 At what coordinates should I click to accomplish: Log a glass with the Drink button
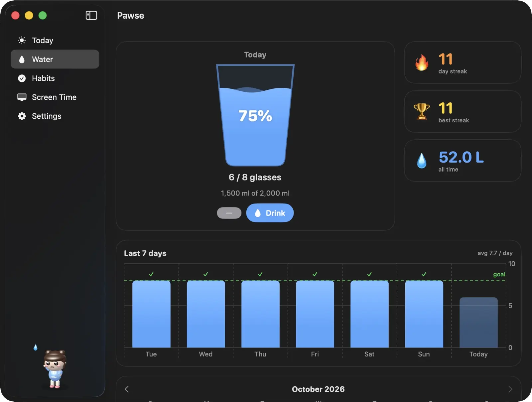point(270,213)
